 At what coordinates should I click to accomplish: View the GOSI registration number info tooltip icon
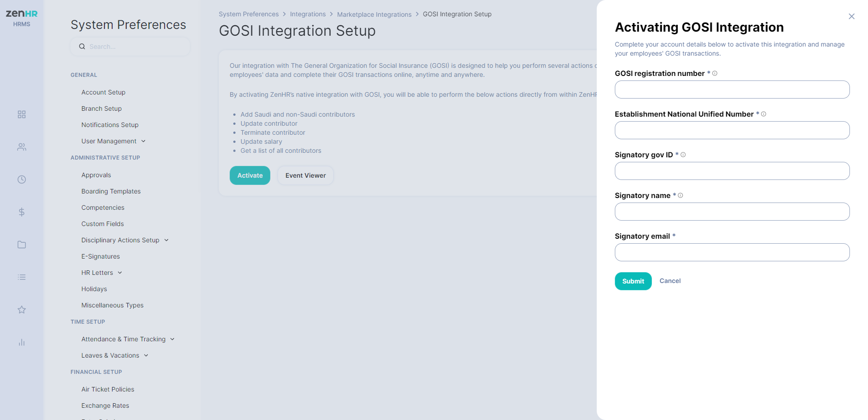tap(715, 73)
